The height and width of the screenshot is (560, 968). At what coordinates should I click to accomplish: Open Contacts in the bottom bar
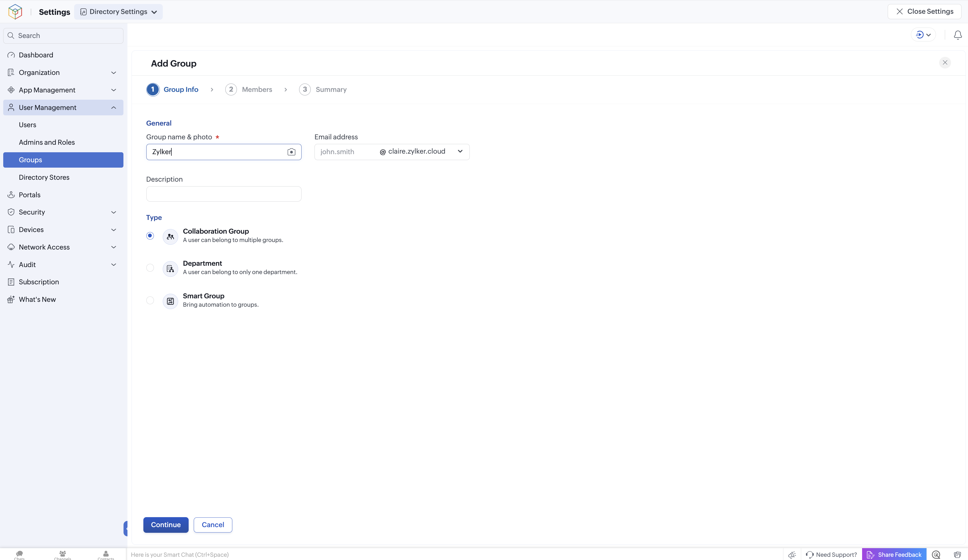(x=106, y=555)
